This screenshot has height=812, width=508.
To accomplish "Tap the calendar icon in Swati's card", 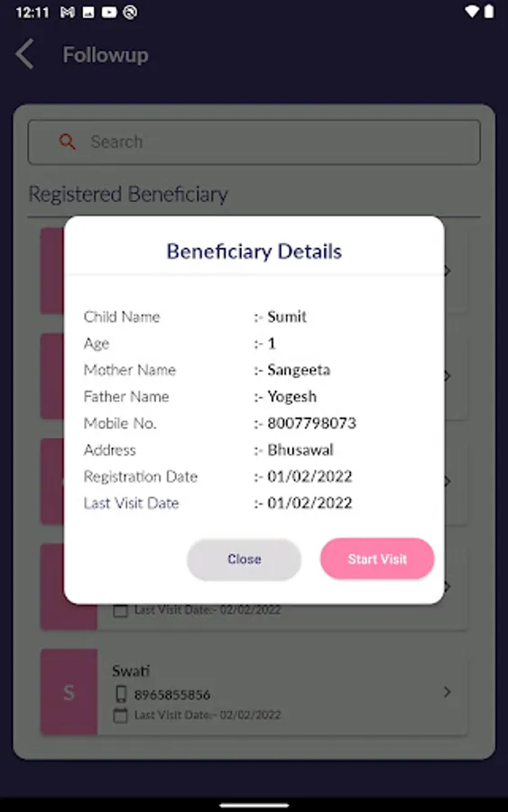I will pyautogui.click(x=120, y=715).
